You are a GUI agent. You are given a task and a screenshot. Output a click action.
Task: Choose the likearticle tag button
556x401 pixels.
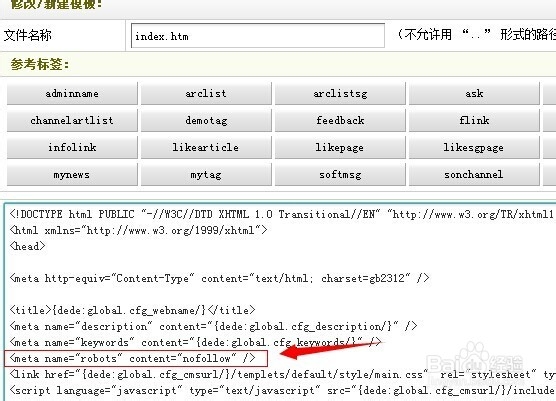pyautogui.click(x=206, y=147)
